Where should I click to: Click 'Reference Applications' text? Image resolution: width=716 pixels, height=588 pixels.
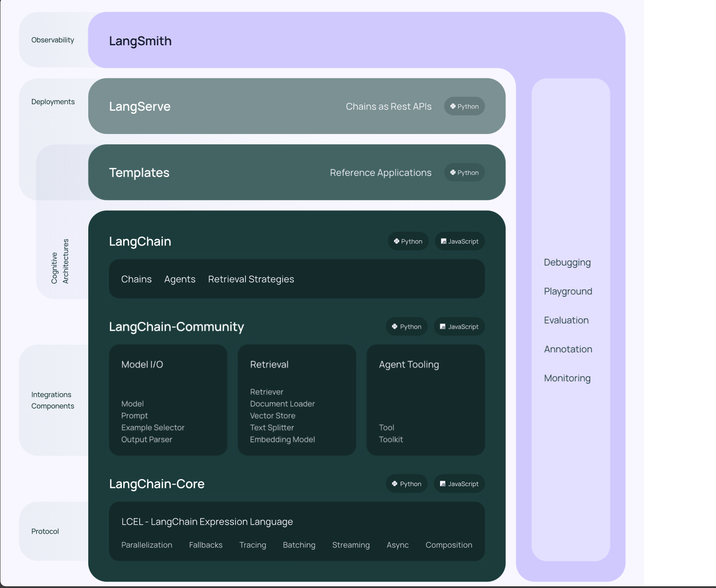[381, 173]
